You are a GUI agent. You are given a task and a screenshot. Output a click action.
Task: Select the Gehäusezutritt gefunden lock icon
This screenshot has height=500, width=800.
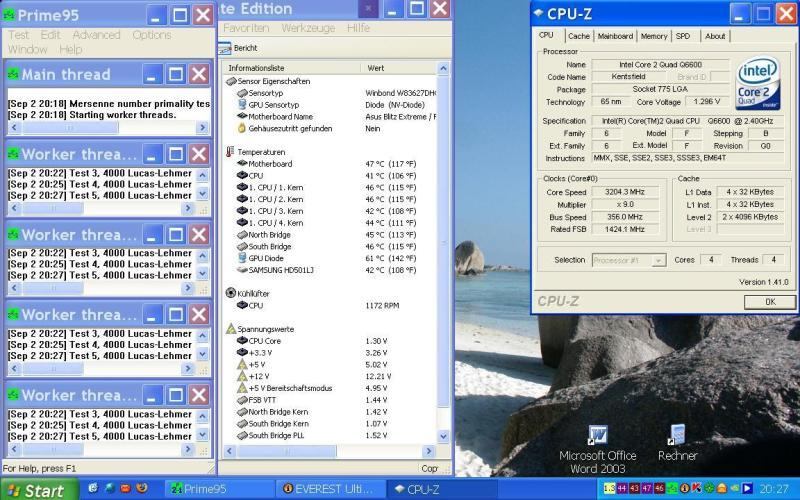(x=242, y=129)
